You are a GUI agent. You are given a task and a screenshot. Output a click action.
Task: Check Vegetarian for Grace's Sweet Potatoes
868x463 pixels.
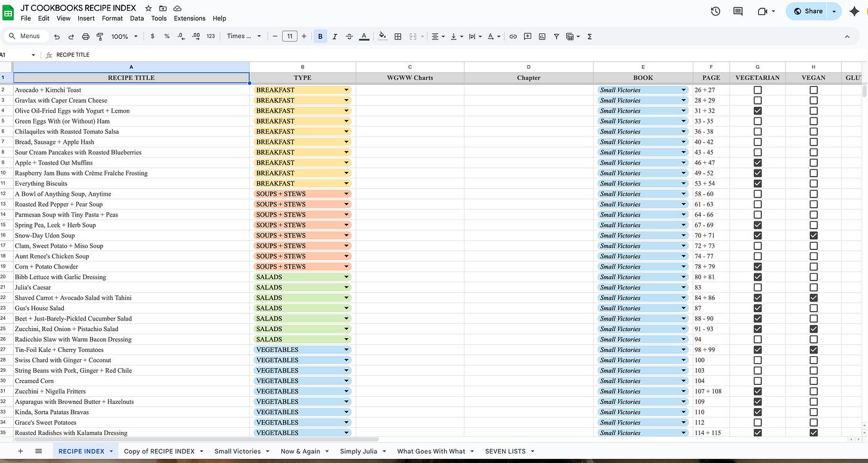tap(758, 422)
